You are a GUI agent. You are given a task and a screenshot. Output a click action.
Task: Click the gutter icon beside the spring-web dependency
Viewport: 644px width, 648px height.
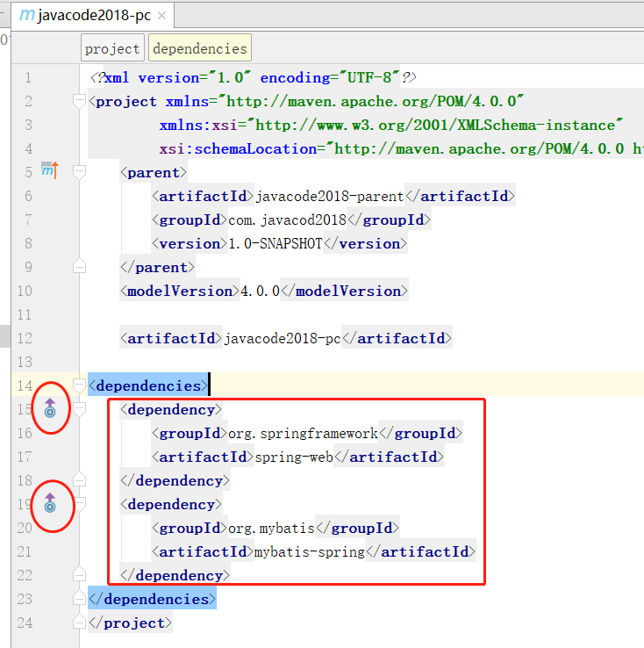click(50, 407)
